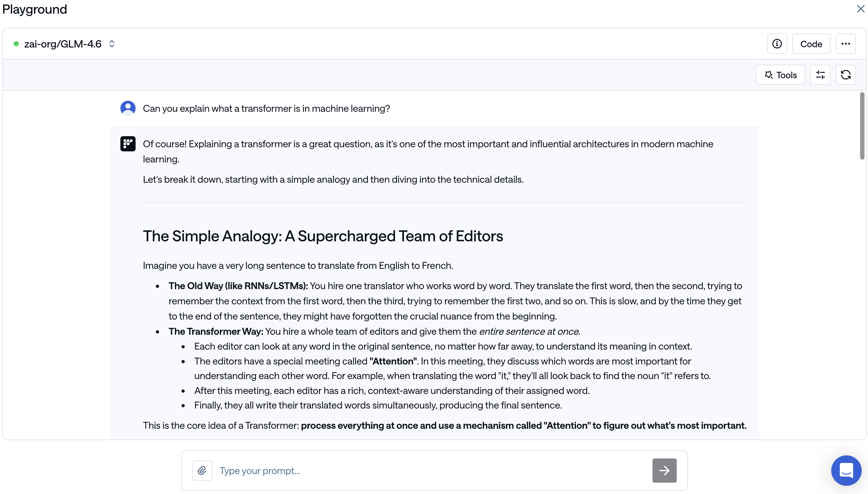Click the user's transformer question message
Screen dimensions: 868x494
(266, 109)
